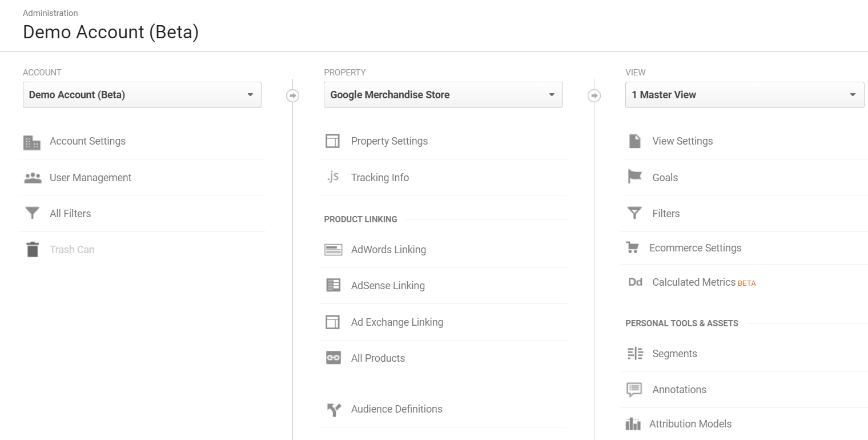Click the arrow between Account and Property columns
The width and height of the screenshot is (868, 440).
click(x=292, y=95)
